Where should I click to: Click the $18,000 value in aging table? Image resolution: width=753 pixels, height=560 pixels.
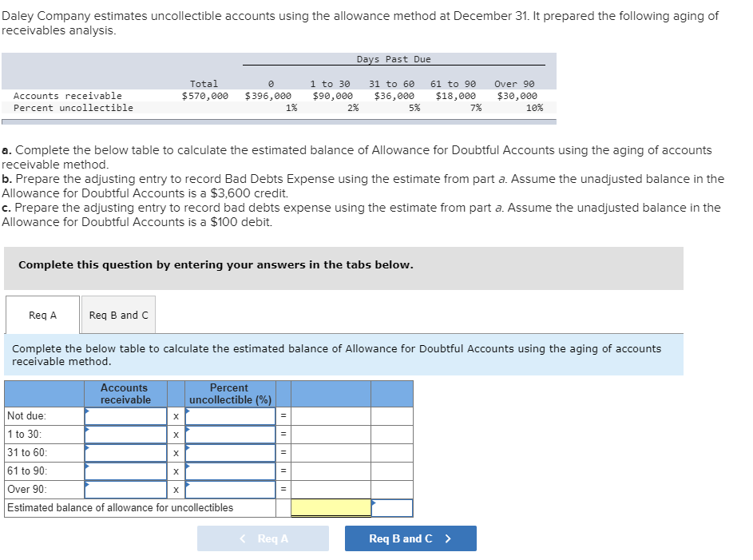coord(456,96)
